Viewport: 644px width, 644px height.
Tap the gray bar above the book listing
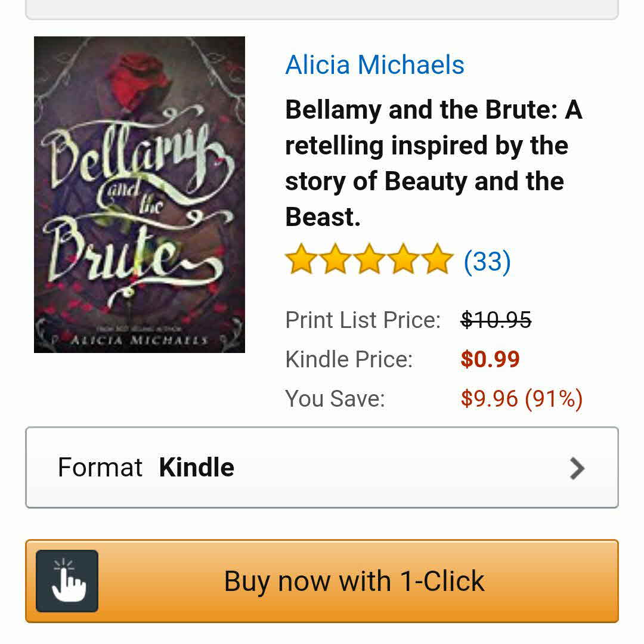coord(322,8)
